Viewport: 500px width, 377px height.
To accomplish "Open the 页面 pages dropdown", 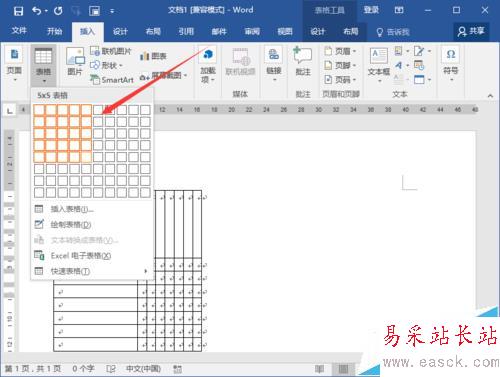I will click(x=14, y=64).
